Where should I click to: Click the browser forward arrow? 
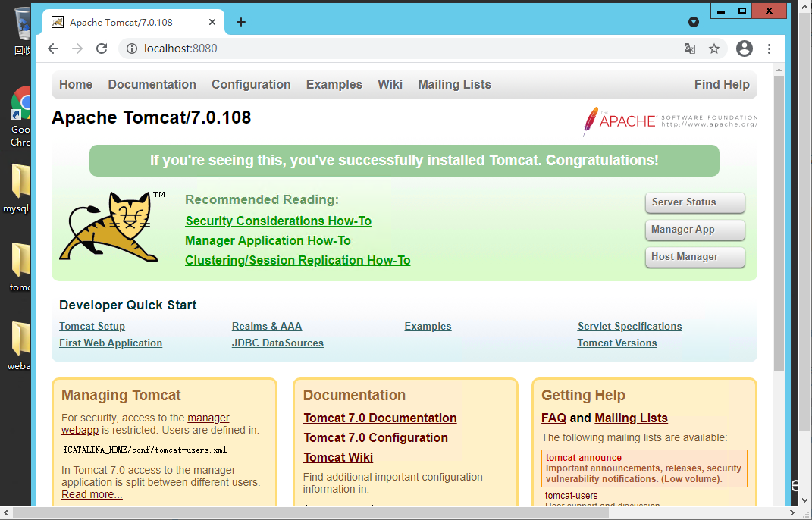pyautogui.click(x=77, y=49)
